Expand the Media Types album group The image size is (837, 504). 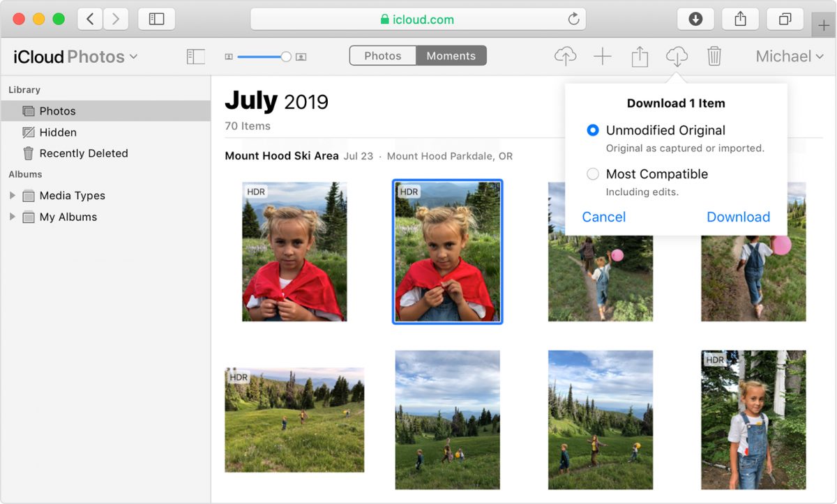(12, 196)
